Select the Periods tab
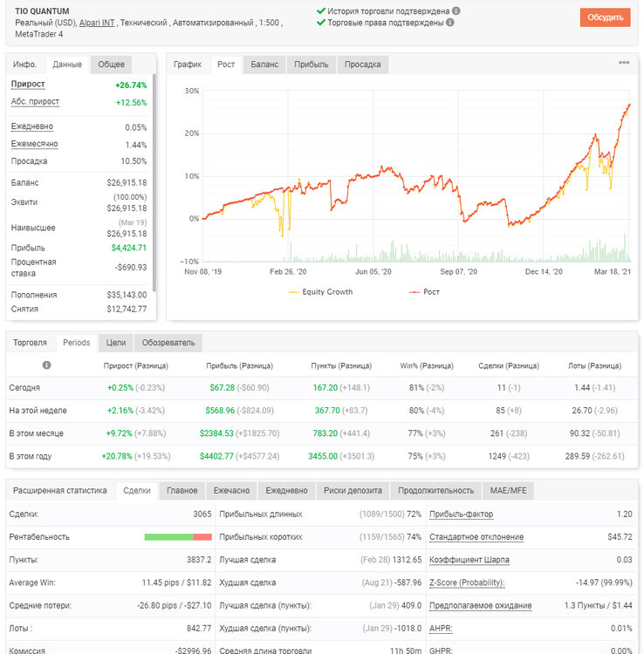Image resolution: width=644 pixels, height=654 pixels. point(77,343)
